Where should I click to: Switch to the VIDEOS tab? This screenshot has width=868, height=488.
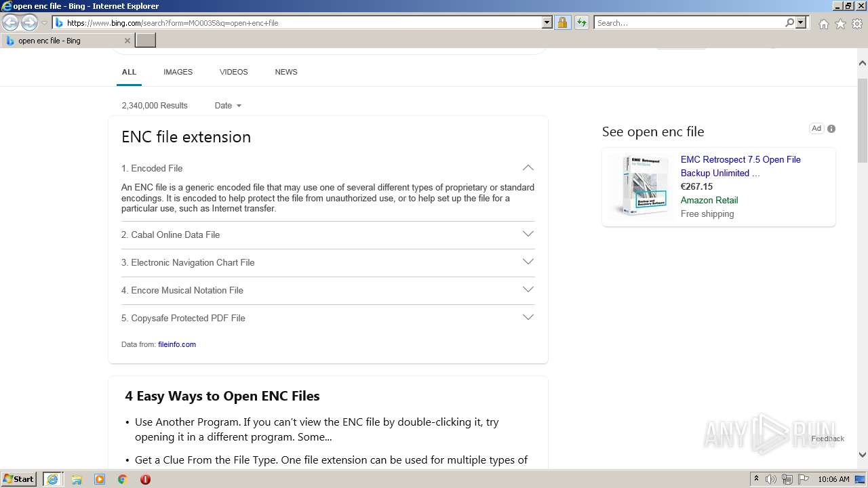click(233, 72)
